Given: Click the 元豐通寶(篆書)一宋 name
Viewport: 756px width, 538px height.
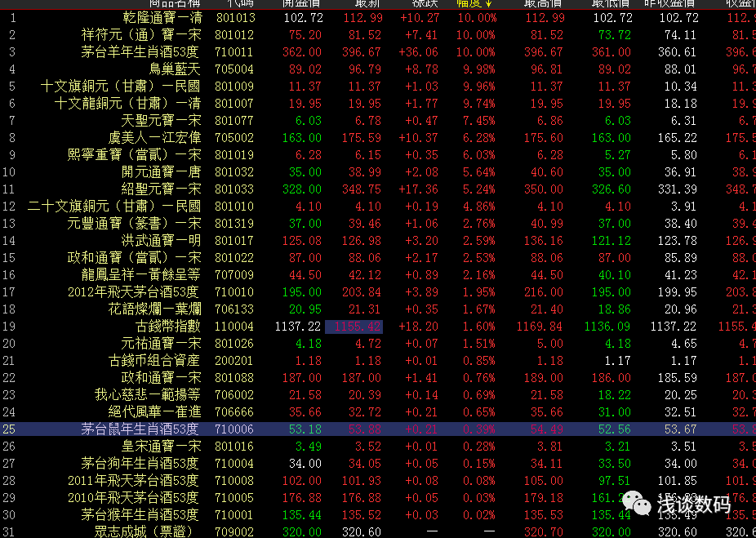Looking at the screenshot, I should [x=135, y=224].
